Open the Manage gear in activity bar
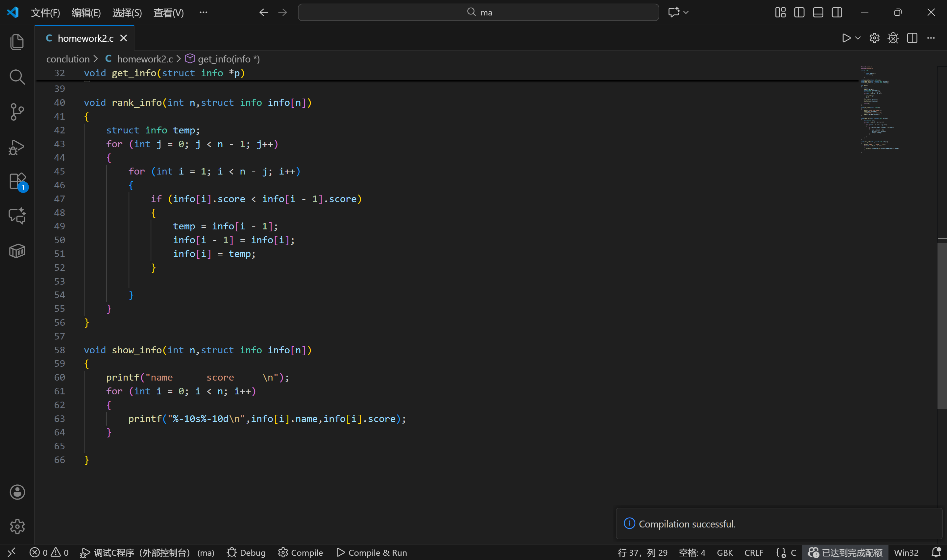This screenshot has width=947, height=560. pos(17,526)
